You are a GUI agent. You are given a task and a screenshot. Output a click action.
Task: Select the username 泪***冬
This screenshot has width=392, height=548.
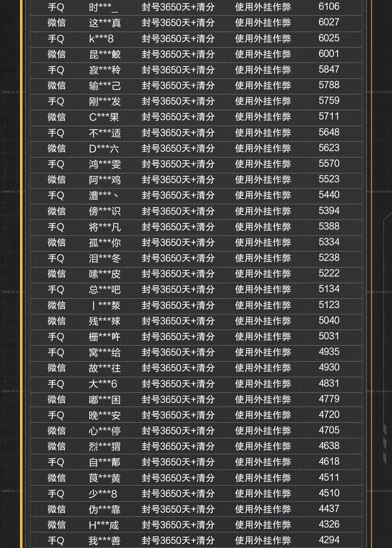click(x=105, y=258)
